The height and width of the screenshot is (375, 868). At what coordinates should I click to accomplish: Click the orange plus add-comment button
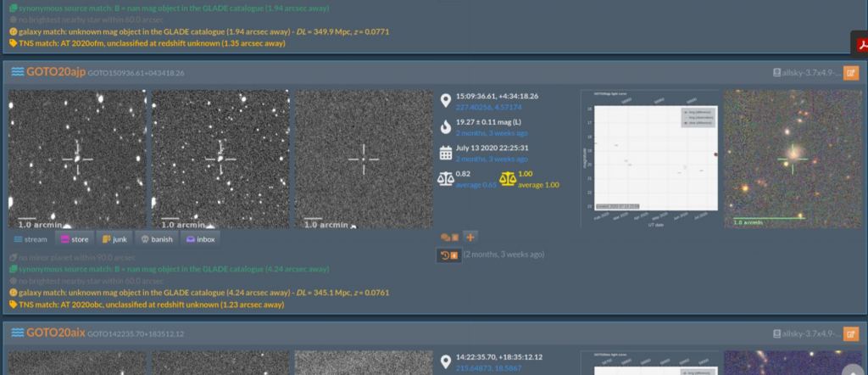tap(470, 237)
